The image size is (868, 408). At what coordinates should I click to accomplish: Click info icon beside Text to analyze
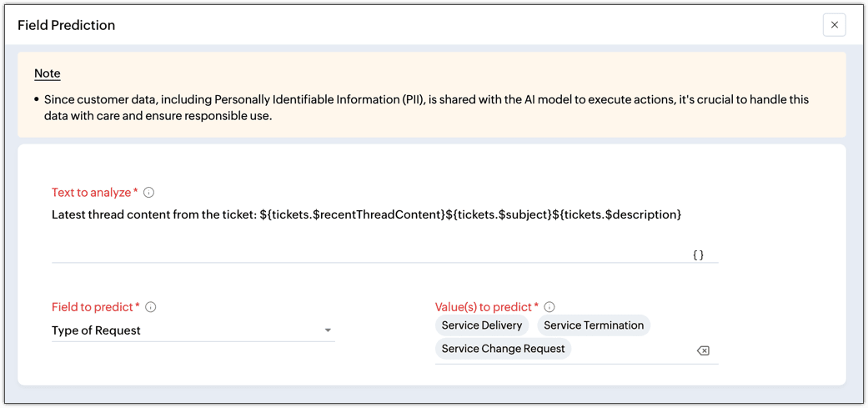149,193
